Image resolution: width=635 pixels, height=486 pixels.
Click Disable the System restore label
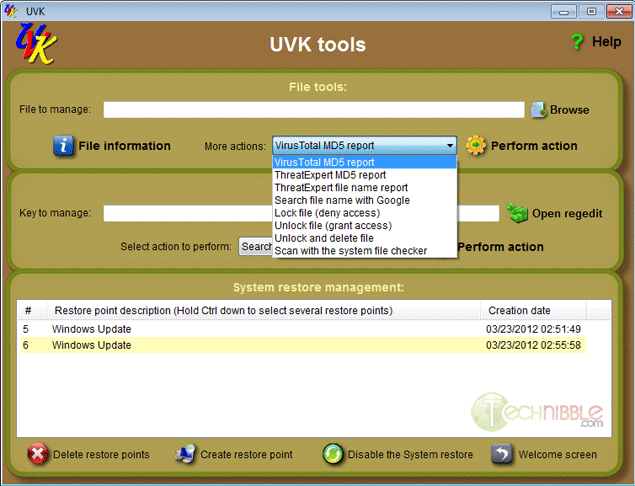click(x=410, y=454)
